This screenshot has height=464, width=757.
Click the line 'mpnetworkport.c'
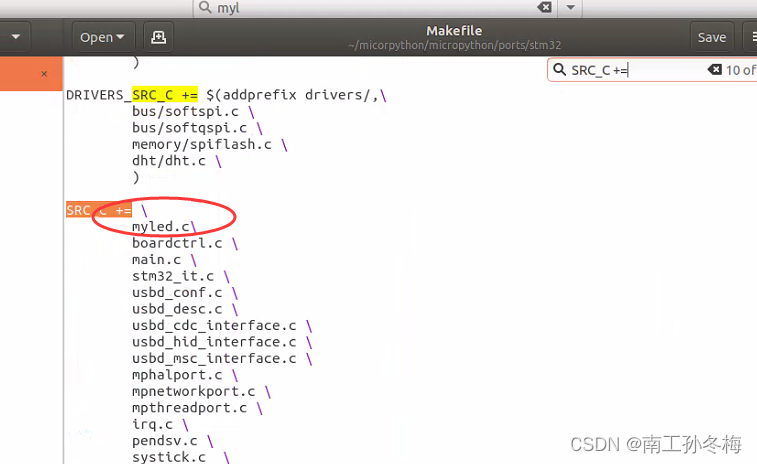click(x=194, y=392)
